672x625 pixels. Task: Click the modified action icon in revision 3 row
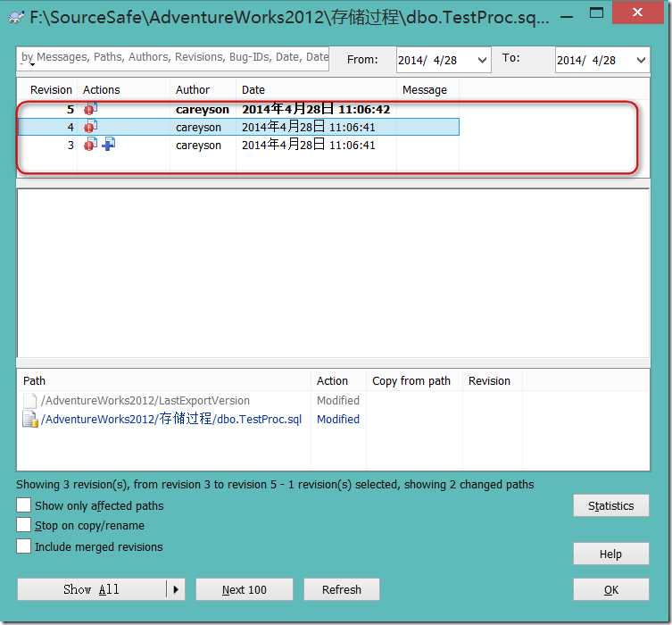coord(90,145)
